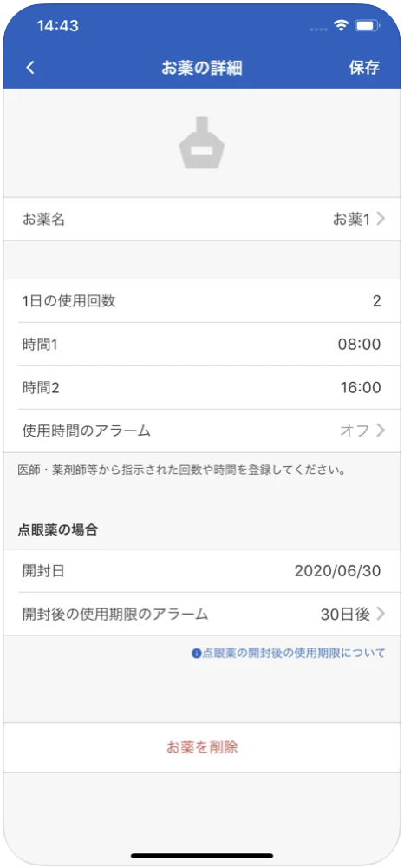Tap the back arrow in header
The height and width of the screenshot is (868, 404).
pyautogui.click(x=30, y=68)
